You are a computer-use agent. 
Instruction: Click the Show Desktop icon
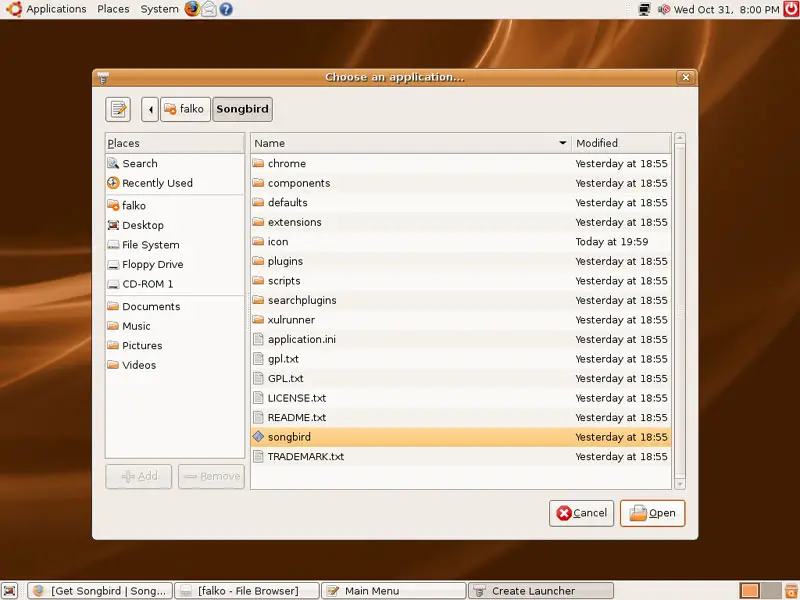[10, 591]
